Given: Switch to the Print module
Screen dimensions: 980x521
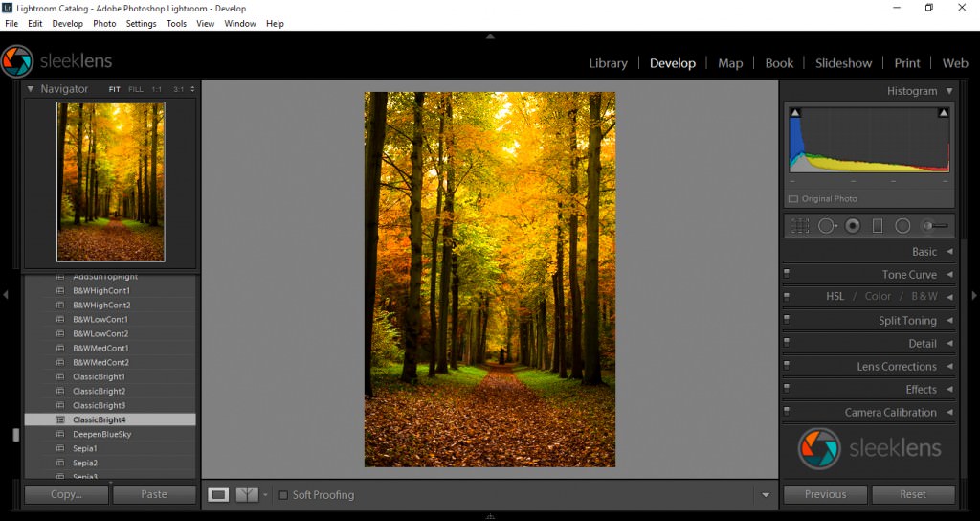Looking at the screenshot, I should click(x=907, y=63).
